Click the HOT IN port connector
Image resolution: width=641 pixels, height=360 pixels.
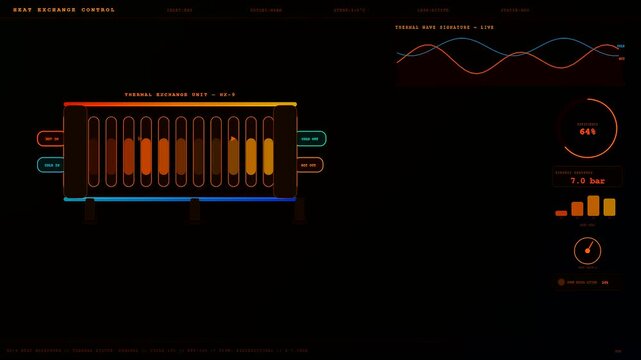click(x=51, y=139)
